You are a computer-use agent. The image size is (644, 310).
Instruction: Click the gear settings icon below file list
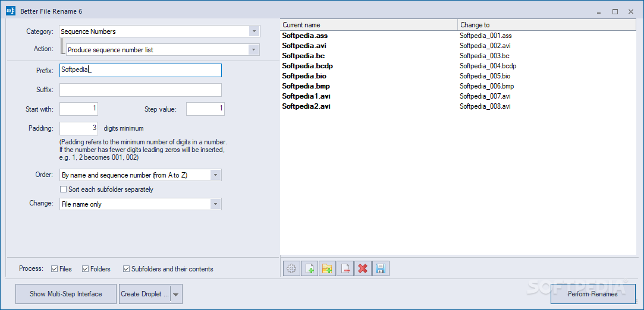(291, 269)
